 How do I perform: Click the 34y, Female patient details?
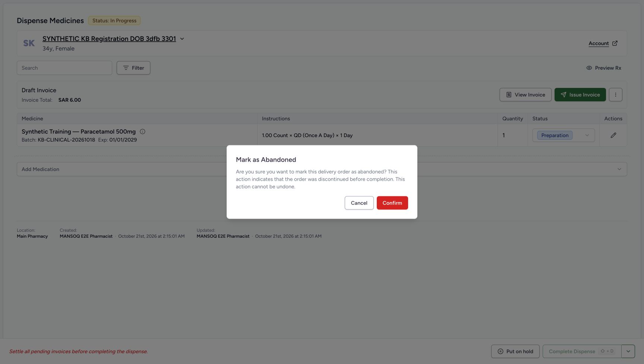pyautogui.click(x=59, y=48)
